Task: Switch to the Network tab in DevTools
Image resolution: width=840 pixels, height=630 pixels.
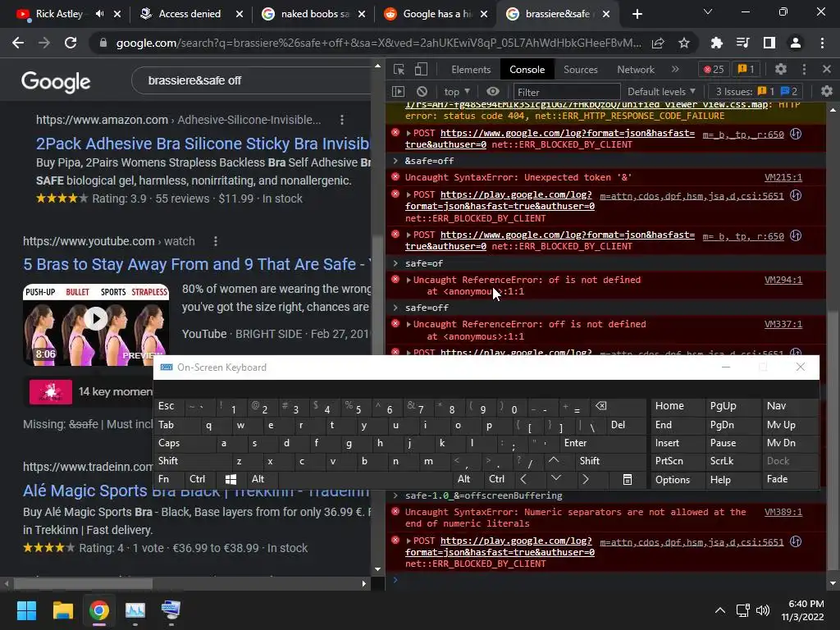Action: (x=636, y=70)
